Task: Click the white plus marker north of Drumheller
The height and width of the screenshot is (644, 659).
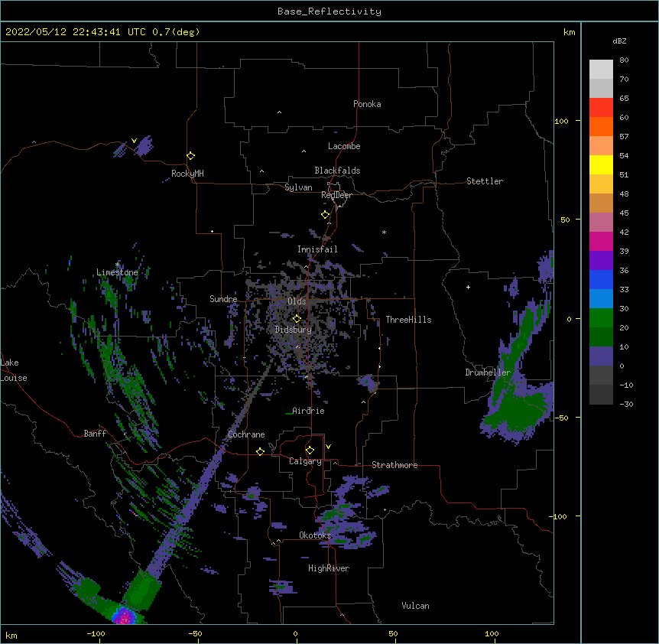Action: pyautogui.click(x=468, y=287)
